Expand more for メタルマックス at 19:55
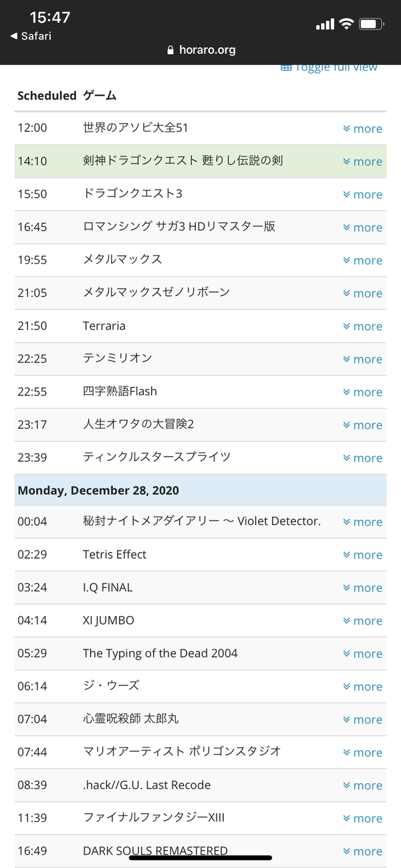This screenshot has width=401, height=868. (362, 260)
